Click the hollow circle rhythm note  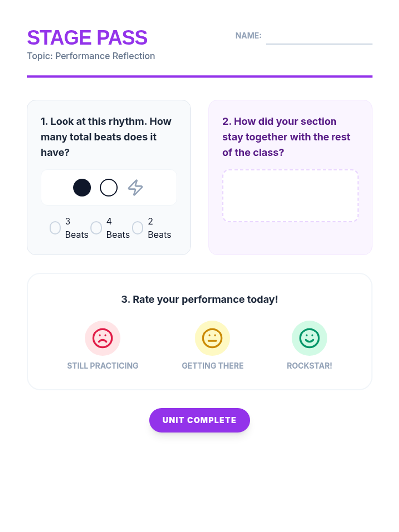(109, 188)
